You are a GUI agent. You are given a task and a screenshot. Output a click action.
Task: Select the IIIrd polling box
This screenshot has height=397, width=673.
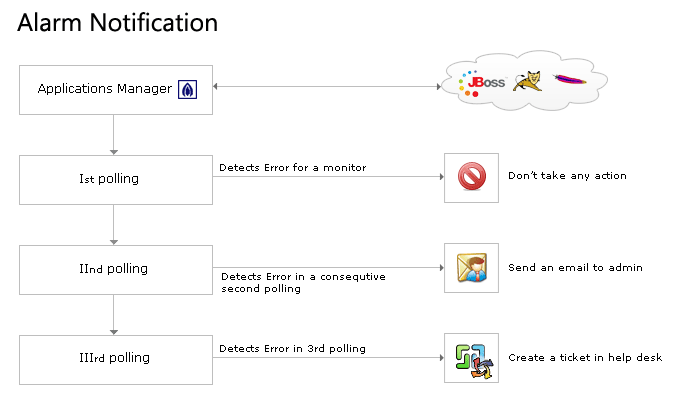116,360
